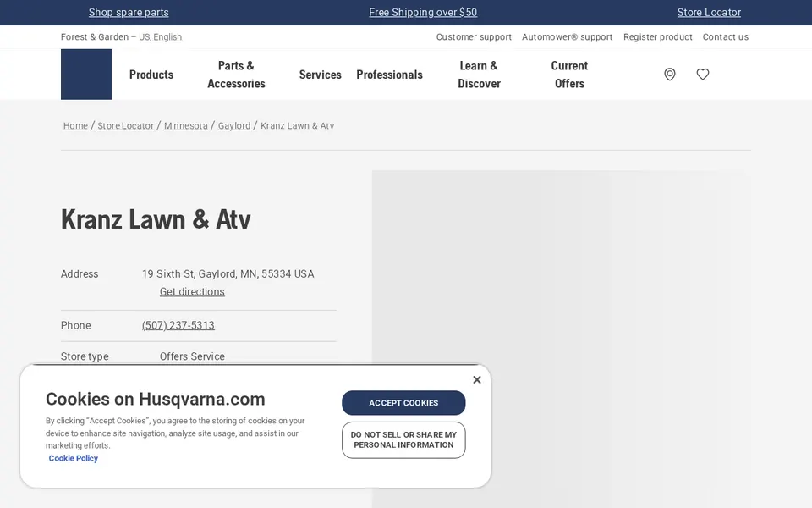
Task: Open the Products menu
Action: 151,75
